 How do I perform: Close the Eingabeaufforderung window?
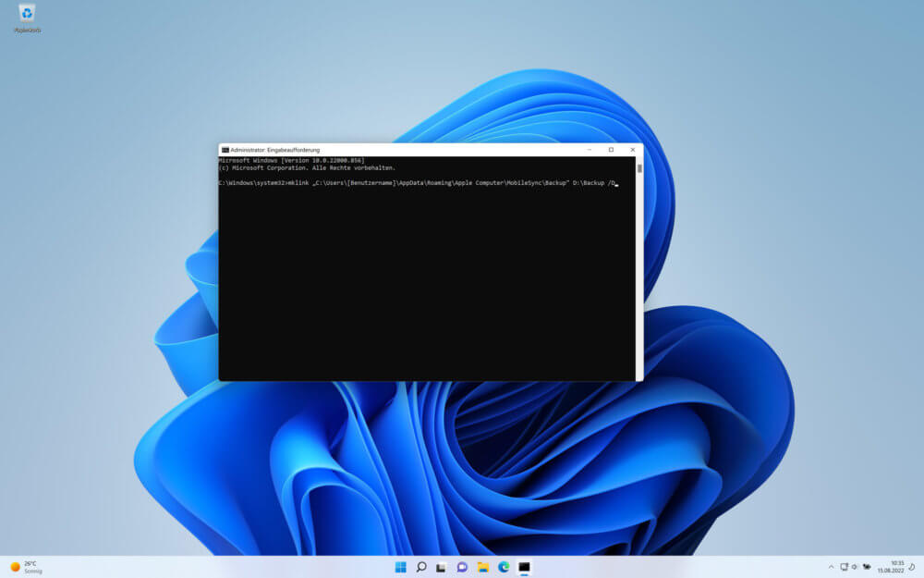point(633,150)
